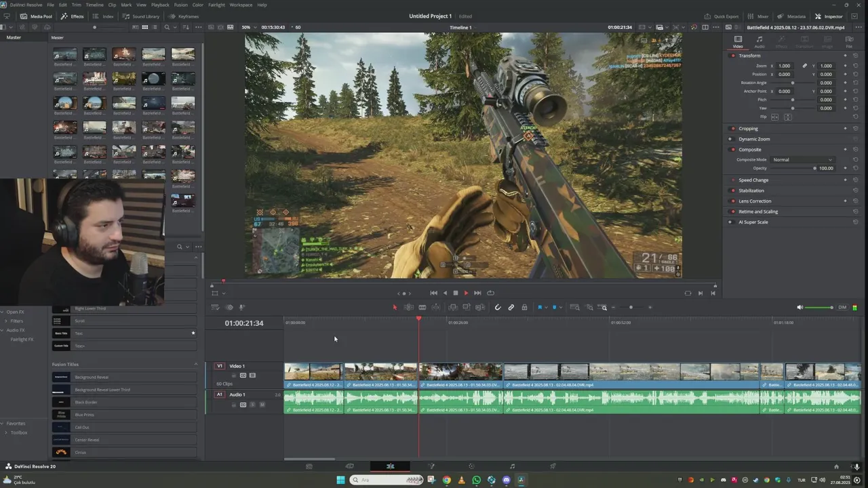Viewport: 868px width, 488px height.
Task: Solo the Audio 1 track
Action: [252, 405]
